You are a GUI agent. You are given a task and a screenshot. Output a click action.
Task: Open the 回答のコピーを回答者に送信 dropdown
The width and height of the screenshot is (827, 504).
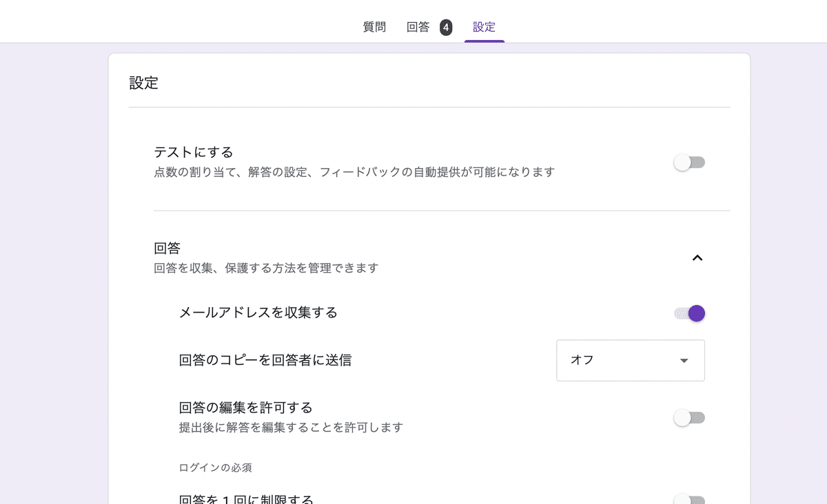631,360
